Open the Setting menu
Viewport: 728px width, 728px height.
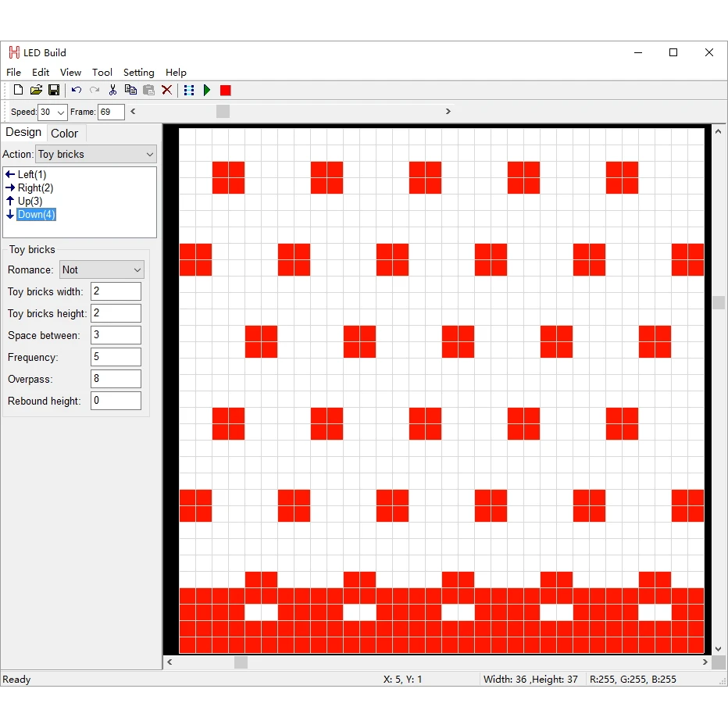pos(138,73)
